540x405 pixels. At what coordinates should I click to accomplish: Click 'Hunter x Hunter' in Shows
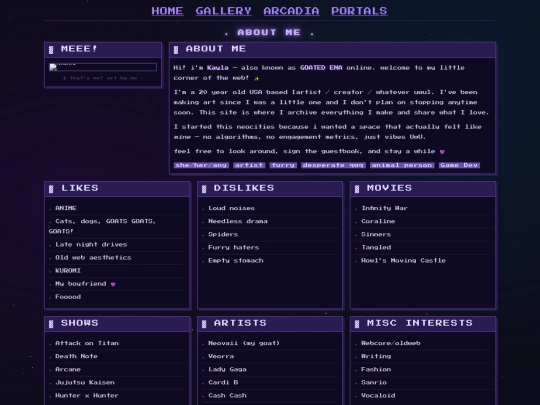[87, 395]
